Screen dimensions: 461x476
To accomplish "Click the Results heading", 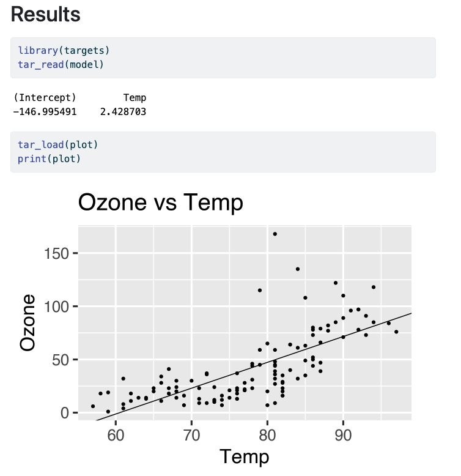I will pyautogui.click(x=45, y=15).
